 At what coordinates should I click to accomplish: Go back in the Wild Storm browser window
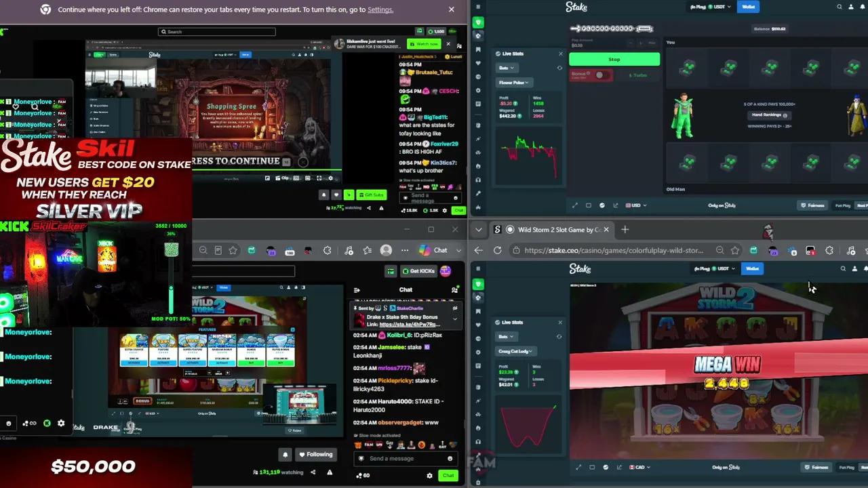478,250
